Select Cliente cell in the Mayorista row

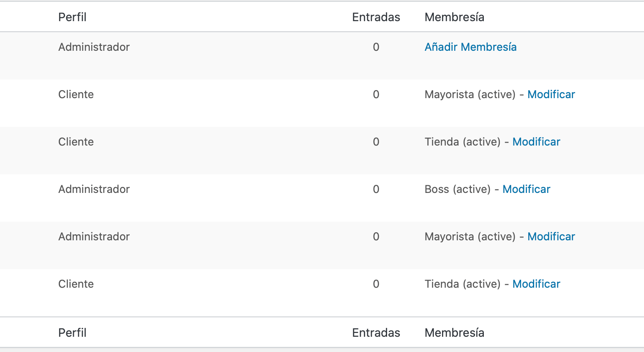click(76, 94)
